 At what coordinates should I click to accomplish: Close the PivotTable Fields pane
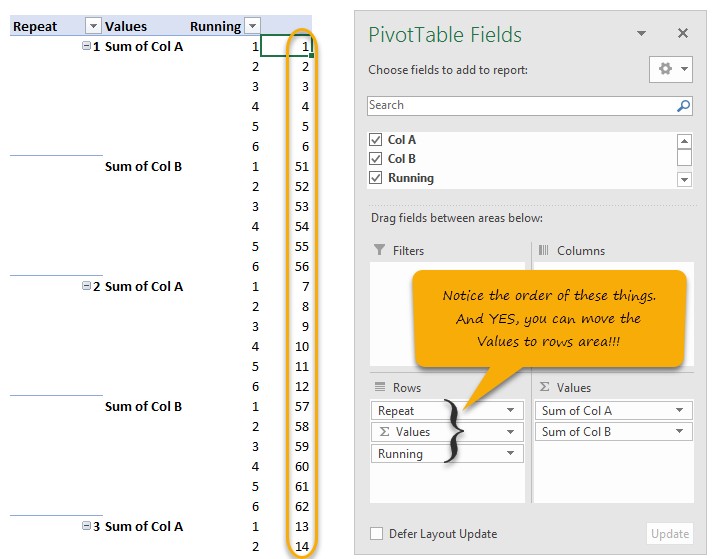(683, 34)
